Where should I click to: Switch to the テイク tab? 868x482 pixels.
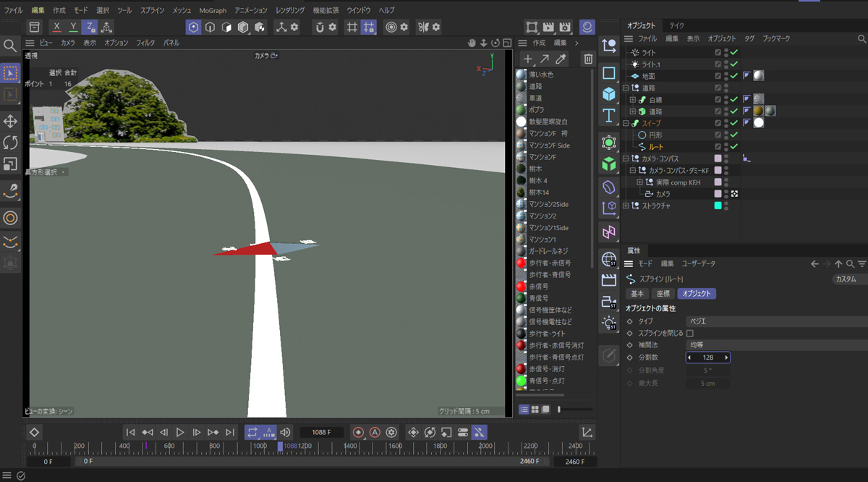pyautogui.click(x=676, y=25)
